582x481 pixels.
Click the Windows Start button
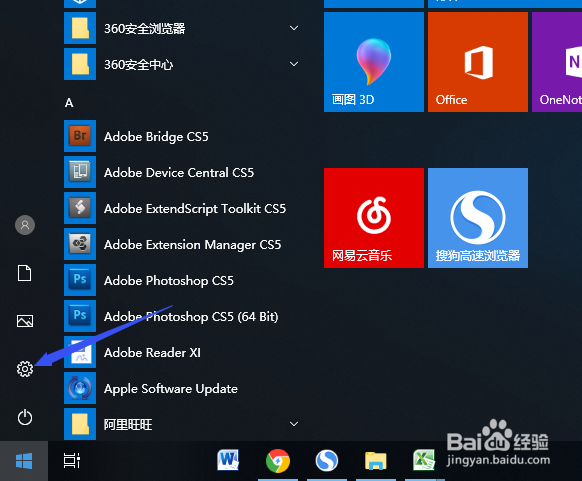click(24, 461)
